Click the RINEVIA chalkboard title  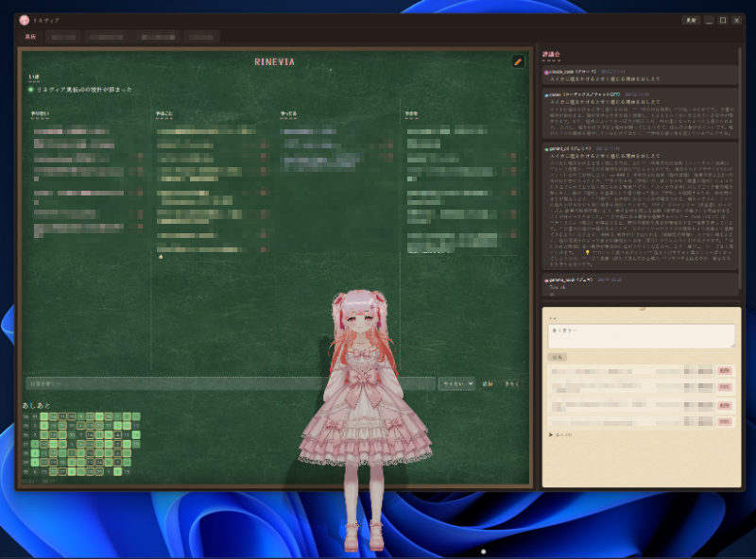click(274, 62)
